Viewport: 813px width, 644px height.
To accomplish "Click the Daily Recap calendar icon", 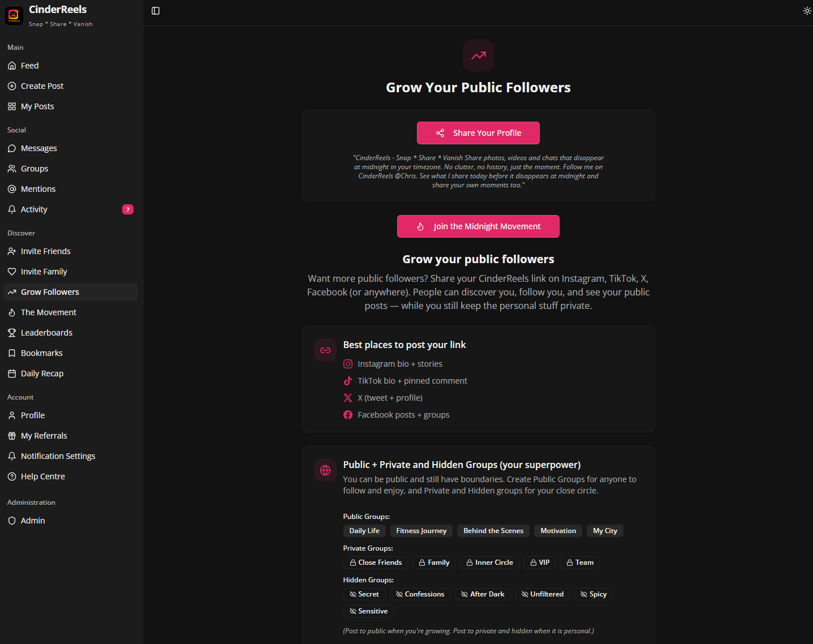I will 12,373.
